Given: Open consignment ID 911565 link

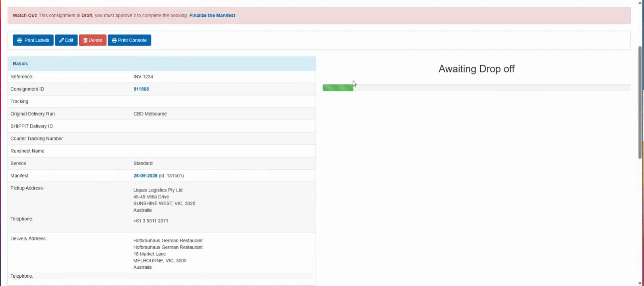Looking at the screenshot, I should coord(141,89).
